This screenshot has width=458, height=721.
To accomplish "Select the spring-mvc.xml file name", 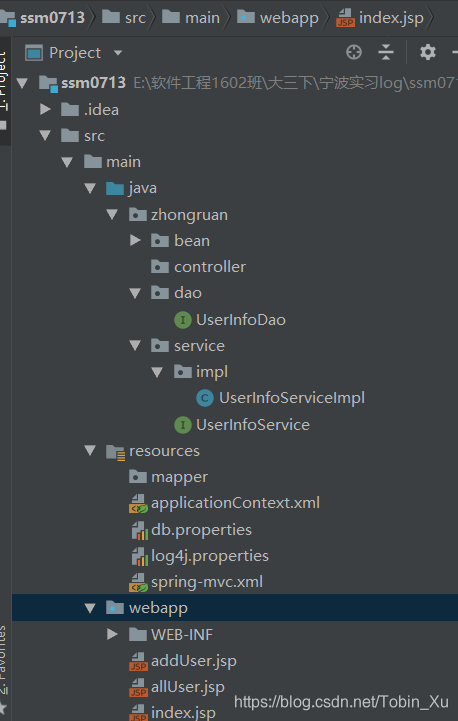I will click(207, 582).
